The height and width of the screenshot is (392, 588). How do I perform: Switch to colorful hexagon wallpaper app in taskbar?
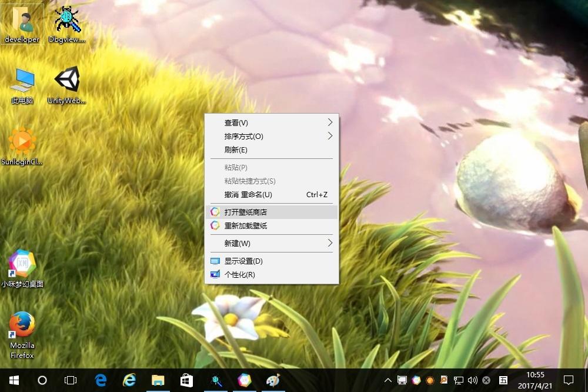coord(245,380)
